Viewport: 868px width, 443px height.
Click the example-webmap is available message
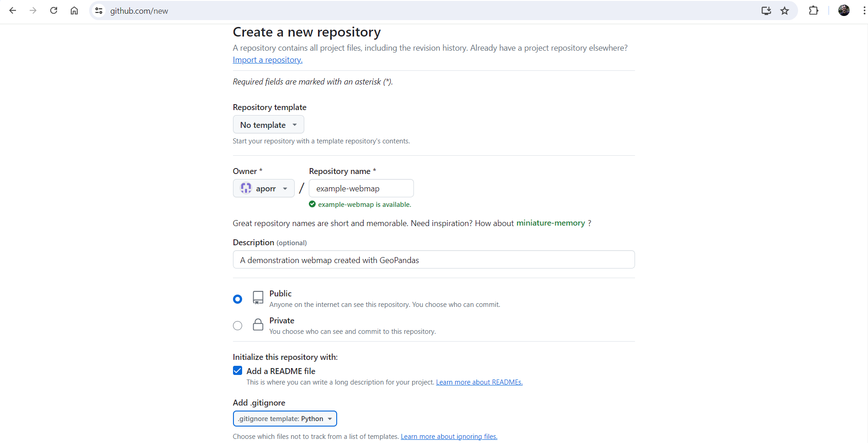(x=365, y=205)
